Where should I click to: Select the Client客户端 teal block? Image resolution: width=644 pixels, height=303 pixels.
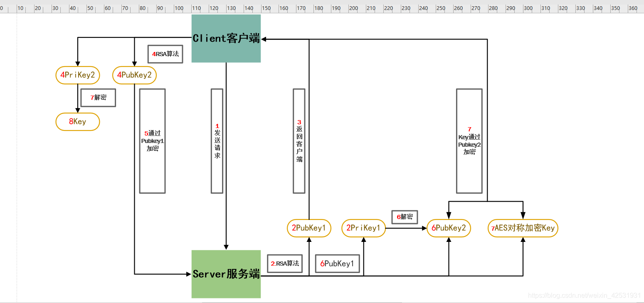pos(226,39)
